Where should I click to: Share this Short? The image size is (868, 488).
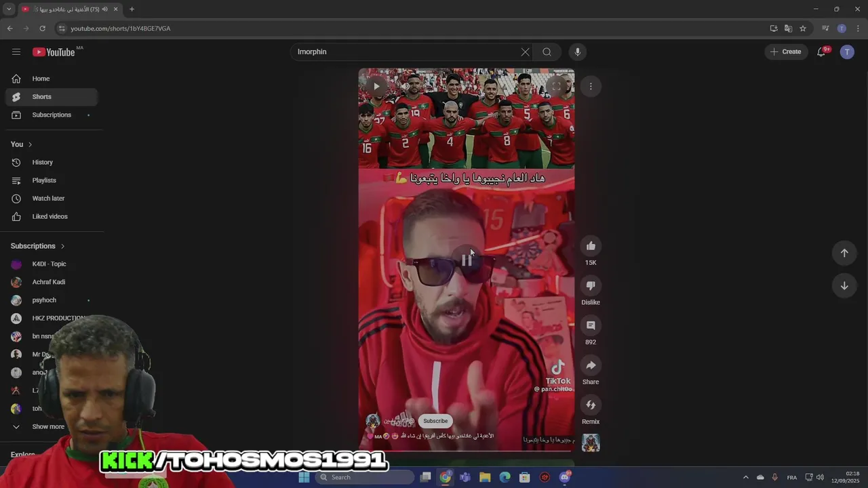pos(591,365)
